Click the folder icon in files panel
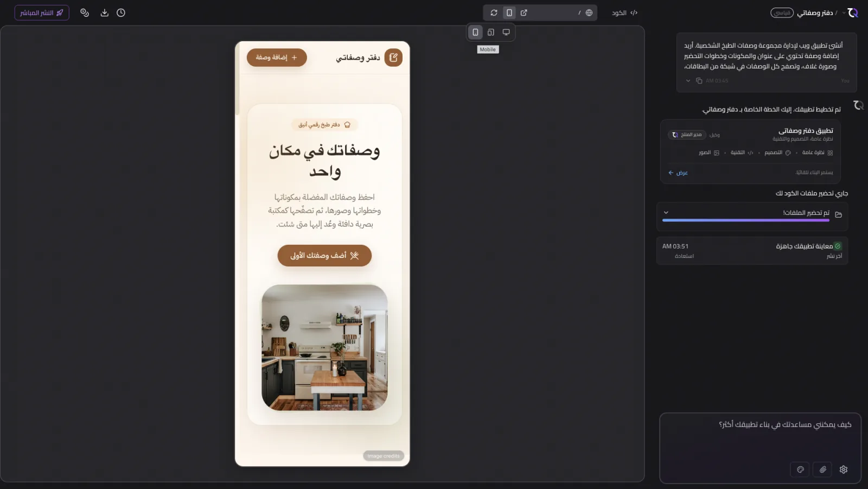 click(838, 214)
